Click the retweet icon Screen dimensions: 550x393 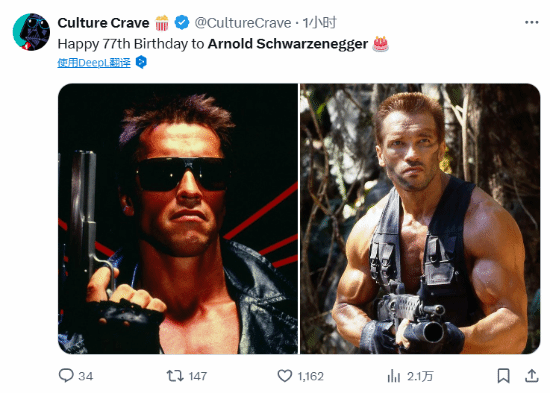[x=175, y=376]
